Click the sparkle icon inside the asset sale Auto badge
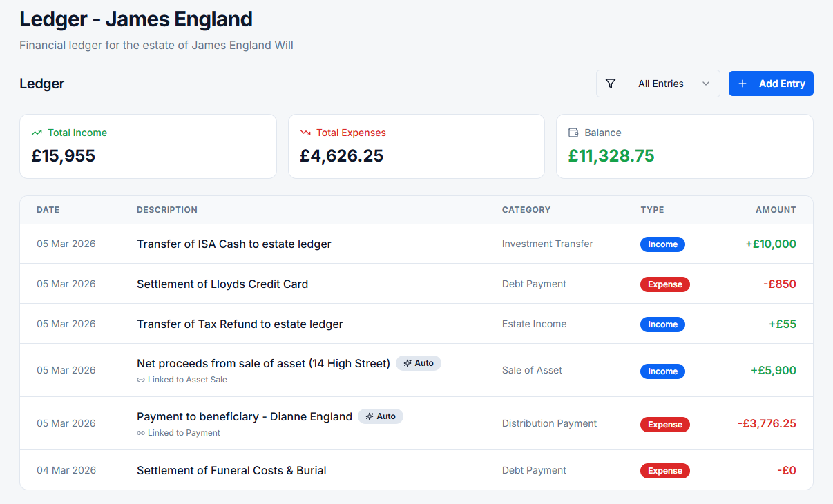 406,362
